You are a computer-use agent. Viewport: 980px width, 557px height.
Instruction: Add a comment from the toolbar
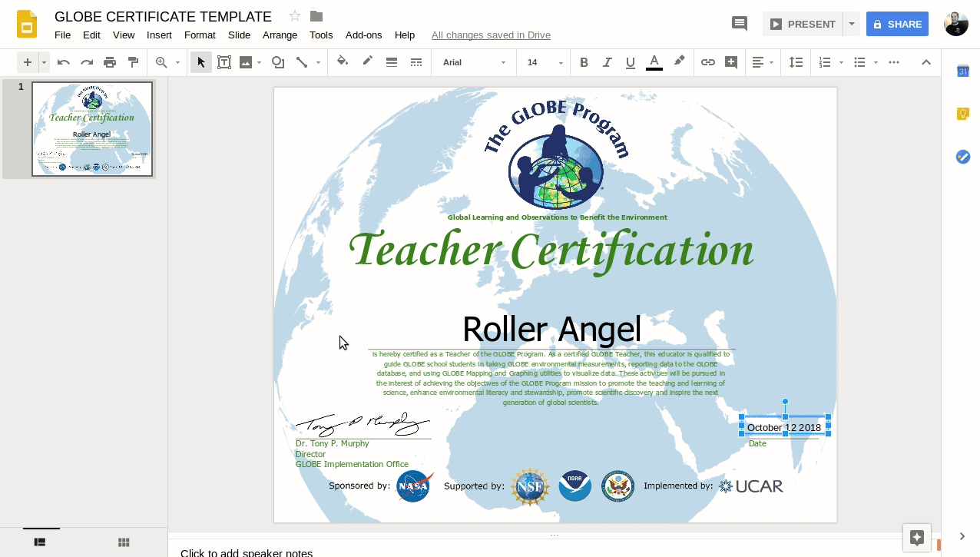coord(731,62)
